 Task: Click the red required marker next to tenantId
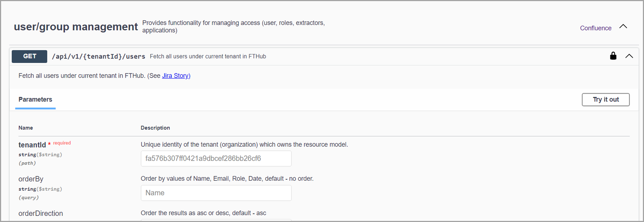[61, 143]
